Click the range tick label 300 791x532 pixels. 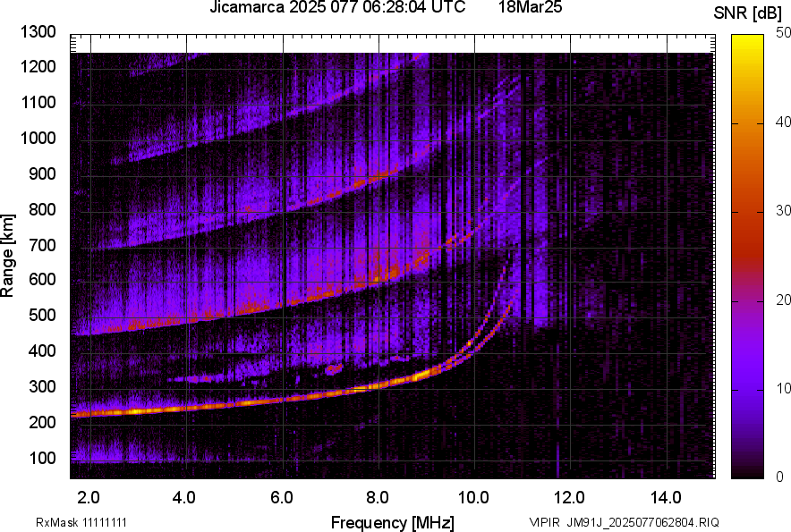(x=42, y=386)
